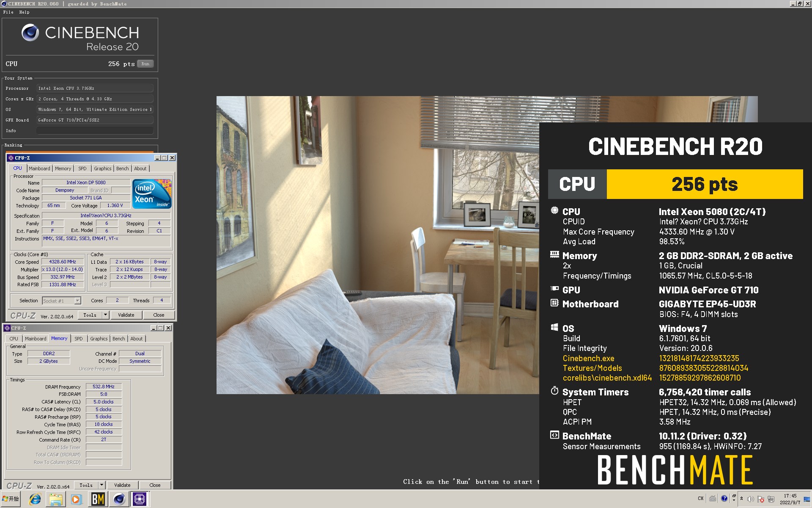Click the Core Speed value 4328.60 MHz

63,262
